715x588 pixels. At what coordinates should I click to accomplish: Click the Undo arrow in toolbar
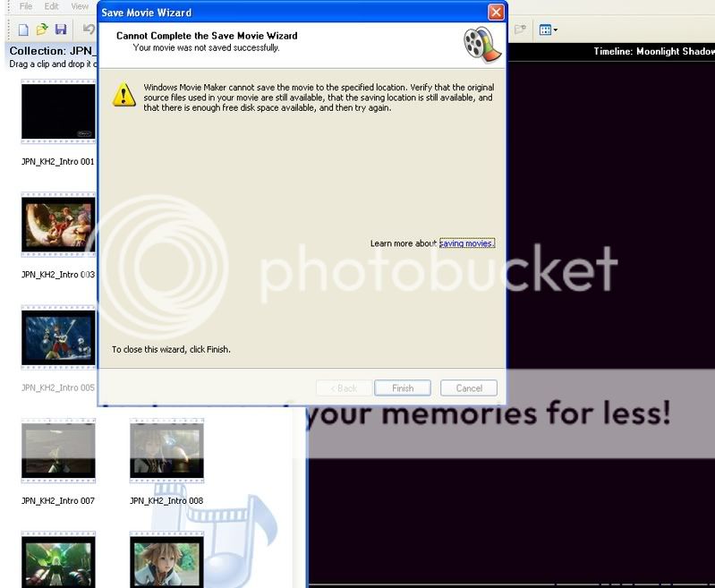click(x=89, y=30)
